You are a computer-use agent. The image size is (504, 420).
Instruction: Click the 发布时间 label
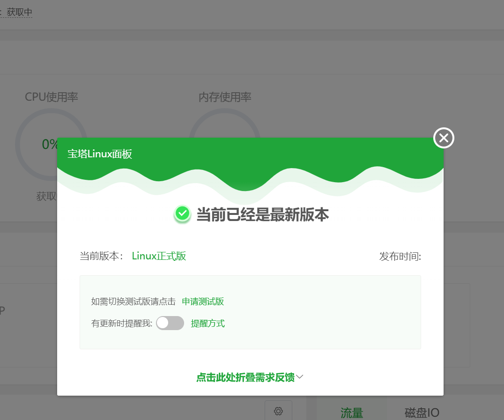tap(400, 257)
